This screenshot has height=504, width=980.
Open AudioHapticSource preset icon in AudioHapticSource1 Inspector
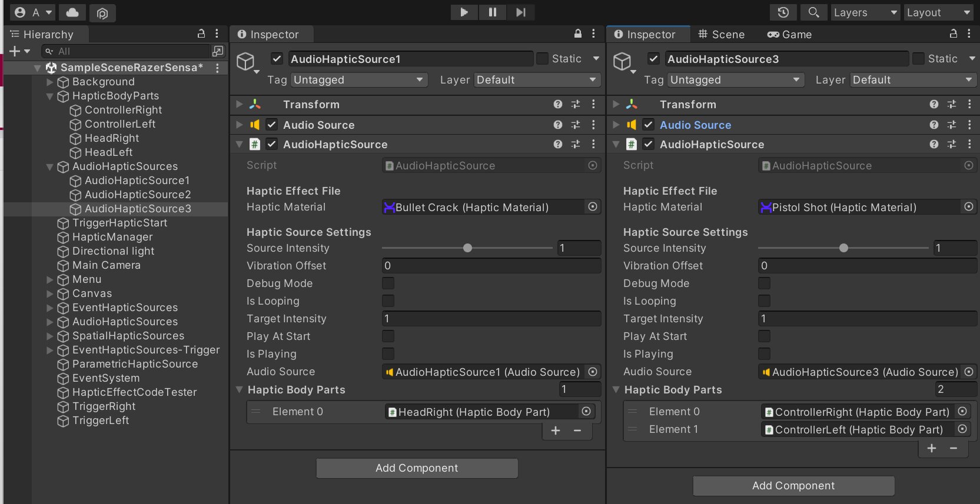[x=576, y=144]
